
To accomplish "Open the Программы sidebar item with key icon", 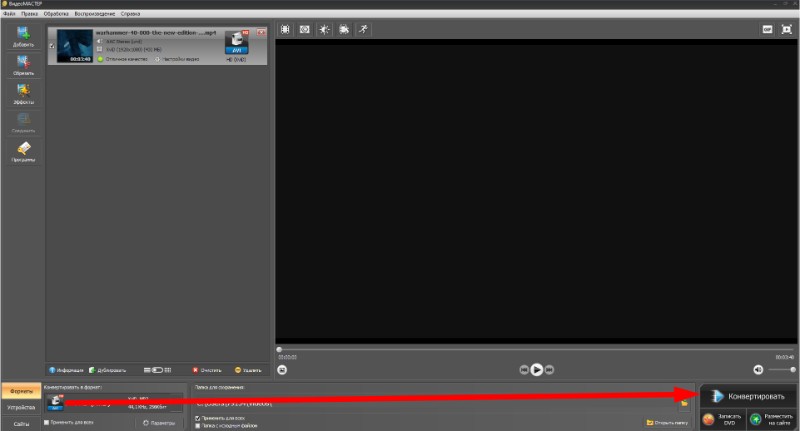I will point(23,152).
